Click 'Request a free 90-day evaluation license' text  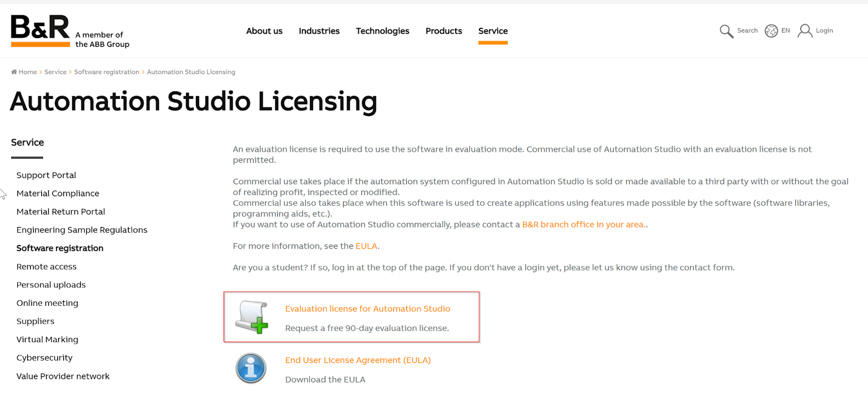coord(367,328)
